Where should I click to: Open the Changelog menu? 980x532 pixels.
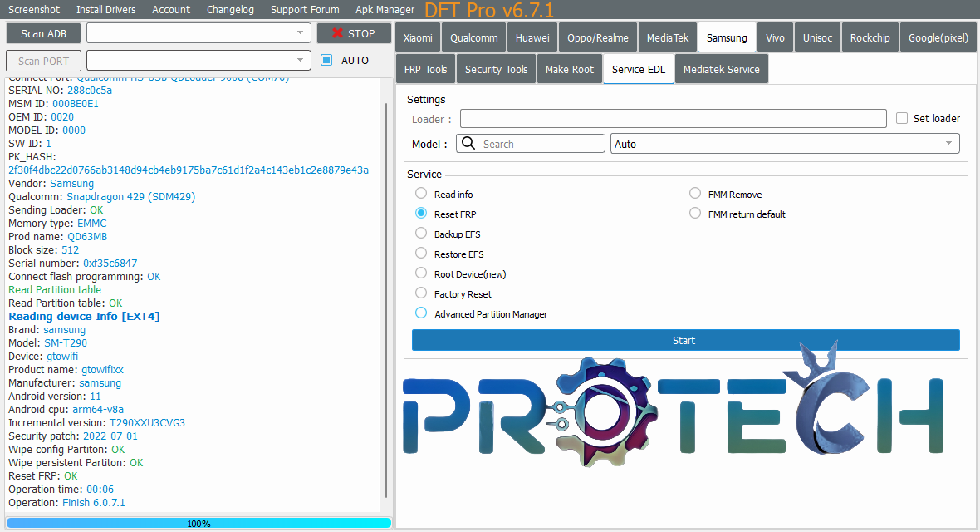(230, 9)
